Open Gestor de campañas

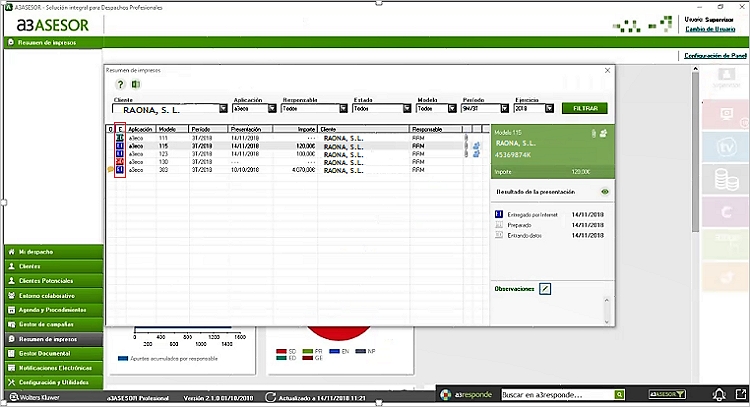54,324
